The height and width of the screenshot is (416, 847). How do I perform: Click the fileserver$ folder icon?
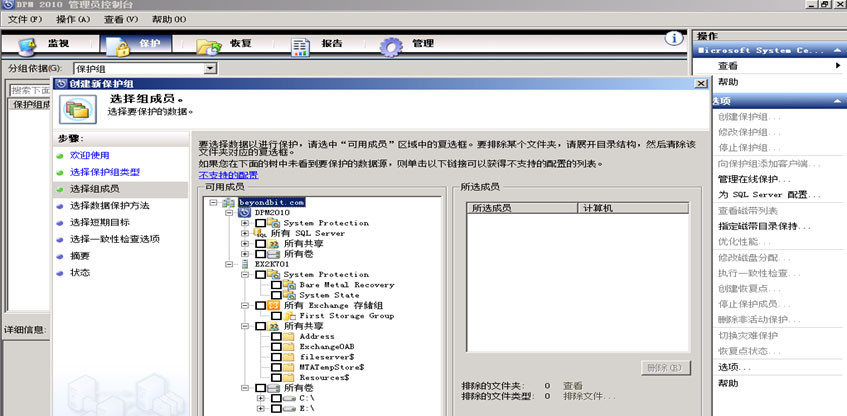(x=291, y=357)
